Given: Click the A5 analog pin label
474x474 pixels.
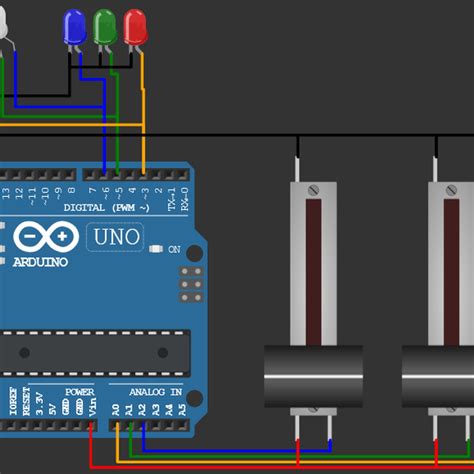Looking at the screenshot, I should pyautogui.click(x=182, y=410).
